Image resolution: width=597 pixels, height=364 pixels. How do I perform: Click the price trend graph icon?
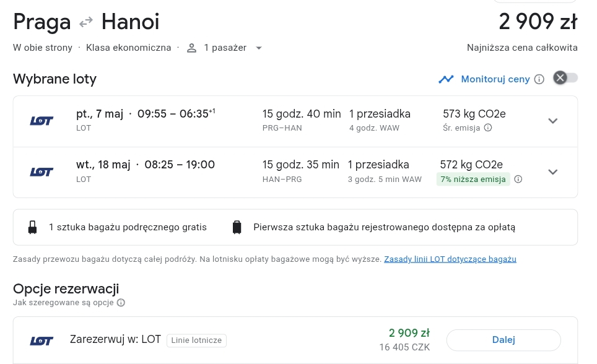[x=446, y=79]
